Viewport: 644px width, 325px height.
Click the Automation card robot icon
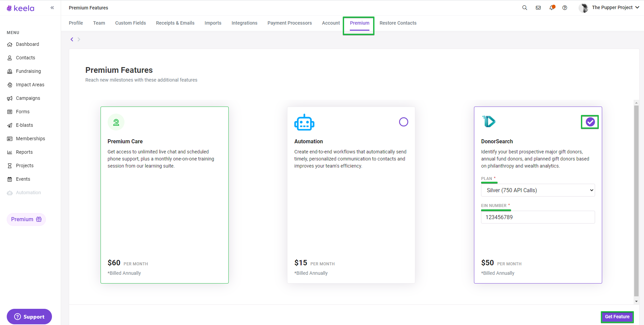click(x=304, y=122)
